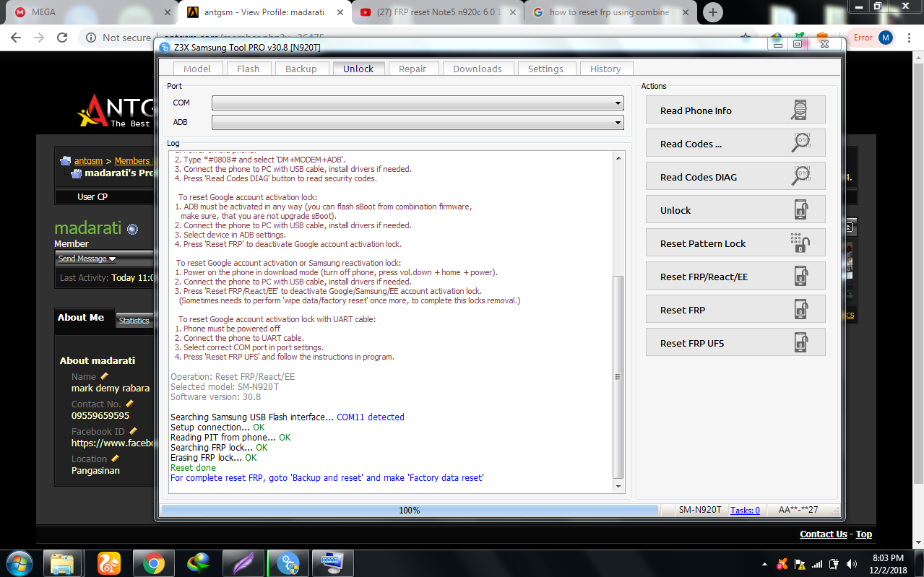Click the edit pencil next to Name
This screenshot has width=924, height=577.
(x=104, y=376)
